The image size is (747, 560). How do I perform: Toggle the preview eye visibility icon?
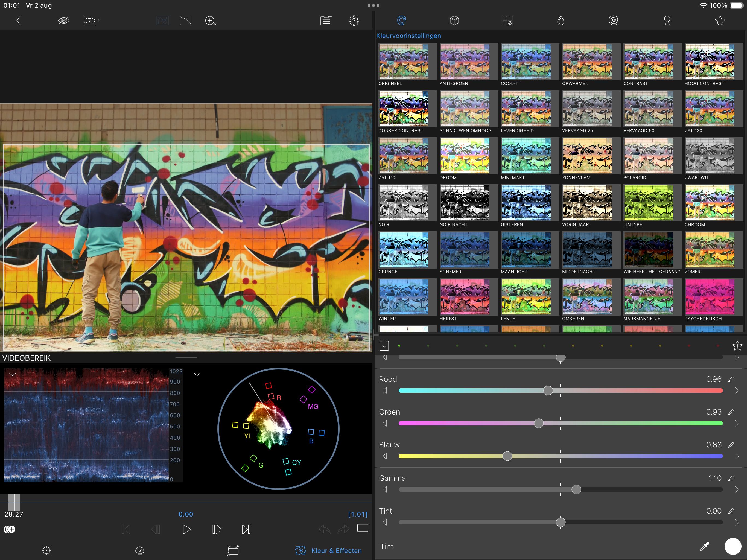click(x=63, y=21)
